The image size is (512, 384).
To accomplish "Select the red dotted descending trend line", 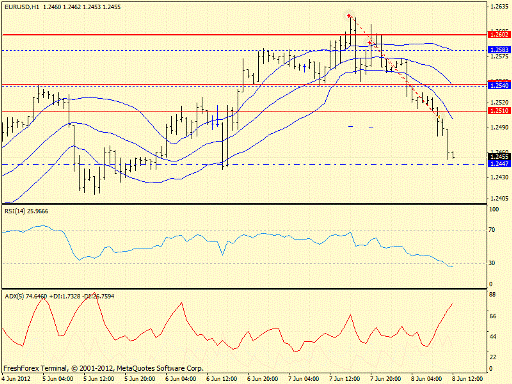I will 393,65.
